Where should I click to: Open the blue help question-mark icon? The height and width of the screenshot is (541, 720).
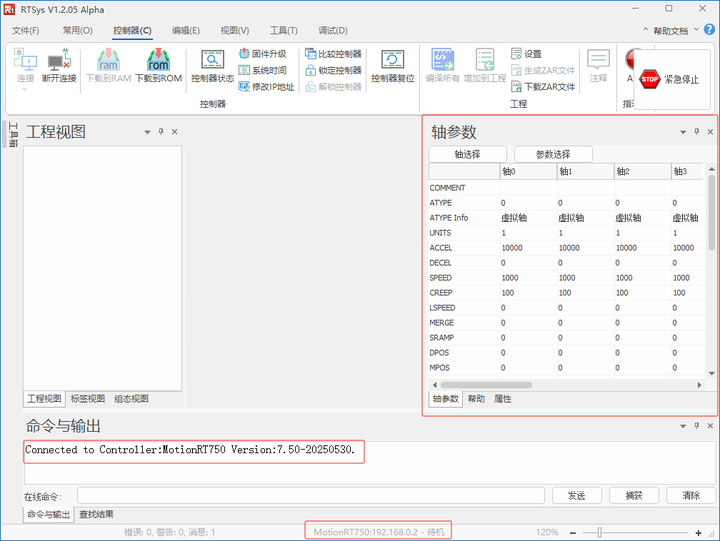pos(709,30)
